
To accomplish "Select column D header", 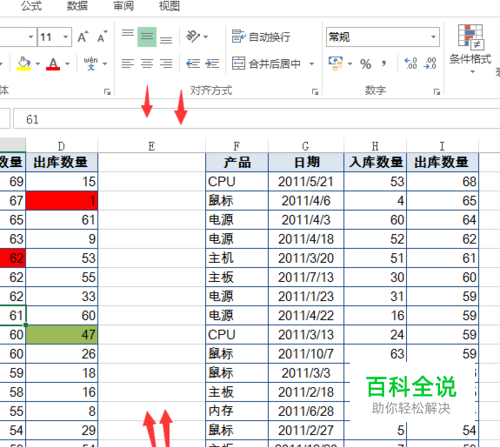I will [62, 146].
